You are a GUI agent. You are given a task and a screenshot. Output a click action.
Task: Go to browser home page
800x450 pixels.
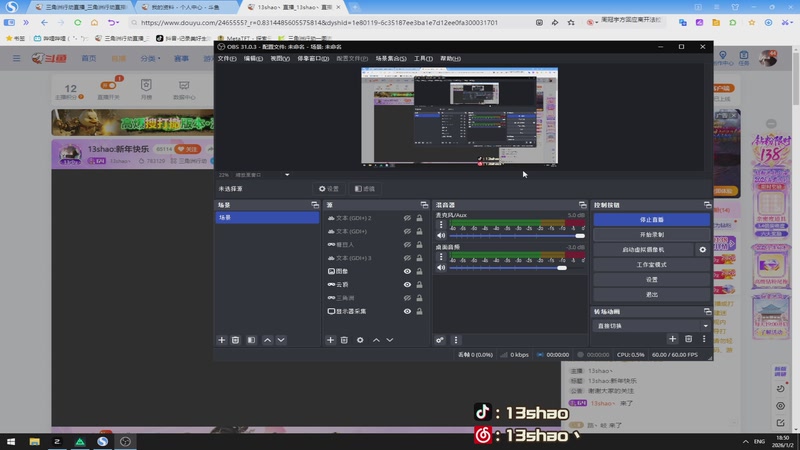pyautogui.click(x=94, y=22)
